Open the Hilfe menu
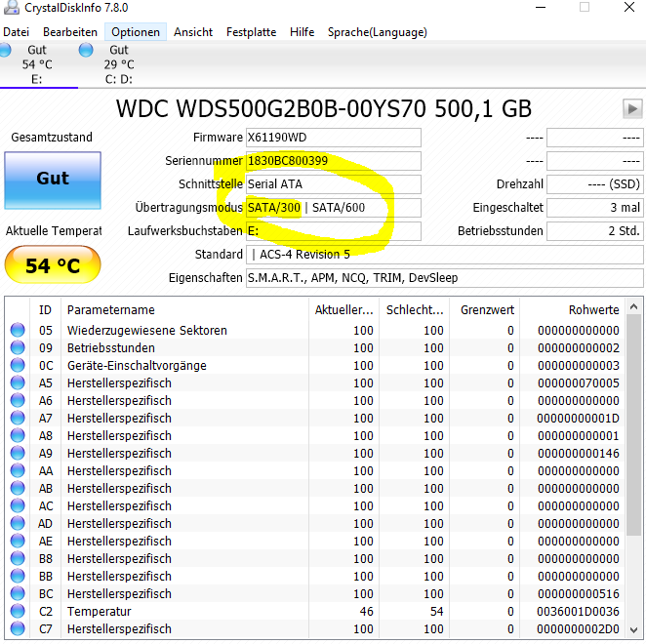Image resolution: width=646 pixels, height=644 pixels. (302, 32)
